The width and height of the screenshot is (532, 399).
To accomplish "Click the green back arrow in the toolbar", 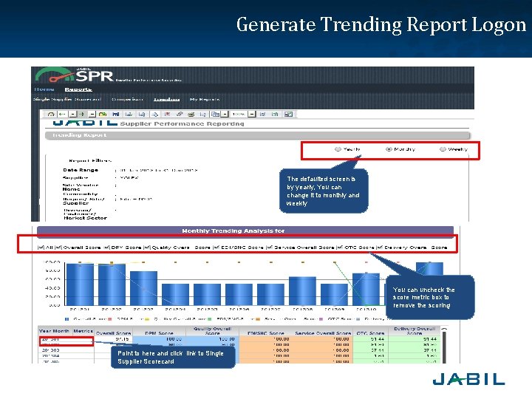I will (62, 115).
